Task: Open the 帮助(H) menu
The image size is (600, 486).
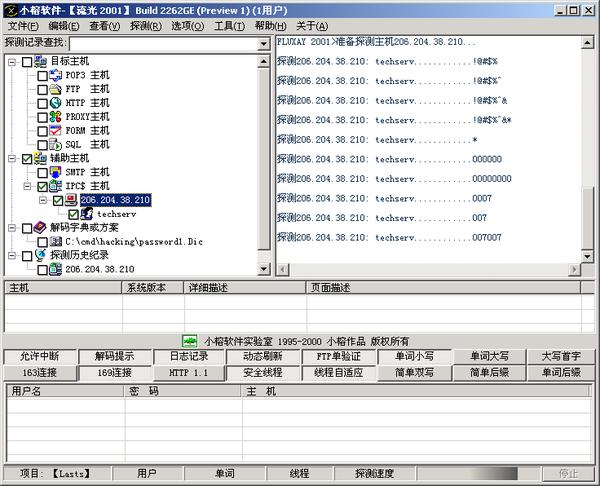Action: click(270, 26)
